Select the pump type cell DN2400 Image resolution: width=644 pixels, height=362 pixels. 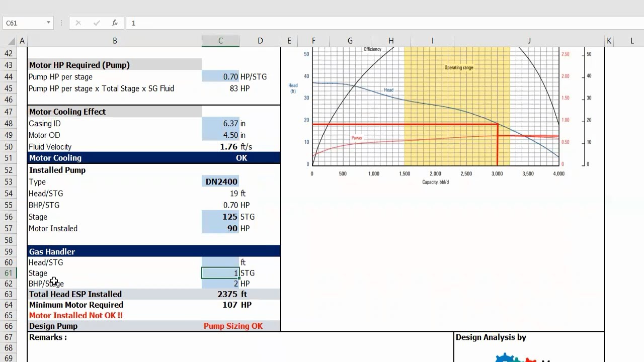click(220, 182)
